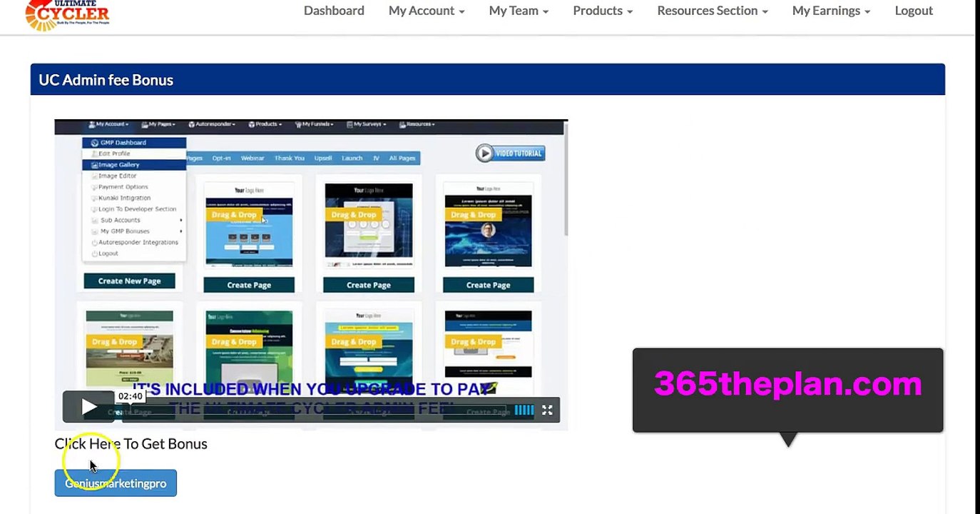Go to the Dashboard page
The width and height of the screenshot is (980, 514).
pyautogui.click(x=334, y=11)
